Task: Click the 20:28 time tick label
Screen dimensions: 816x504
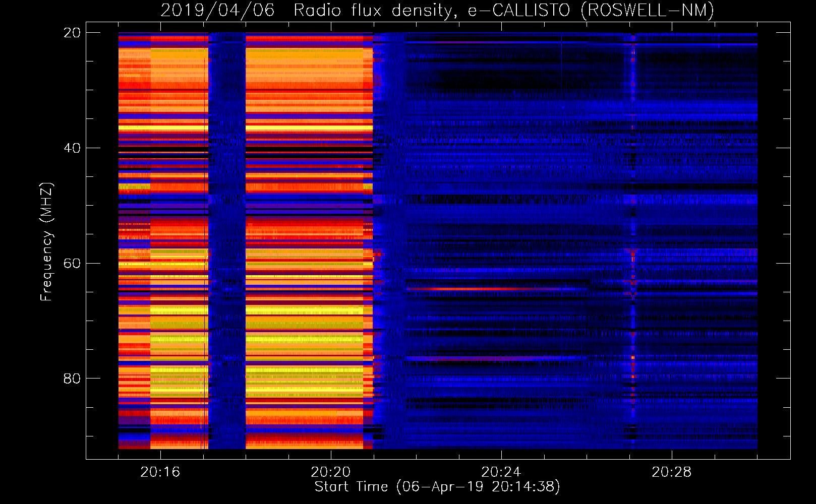Action: tap(672, 472)
